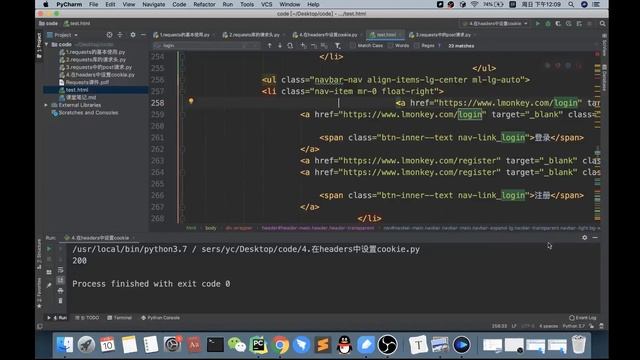This screenshot has height=360, width=640.
Task: Toggle fold marker at line 256
Action: [x=182, y=80]
